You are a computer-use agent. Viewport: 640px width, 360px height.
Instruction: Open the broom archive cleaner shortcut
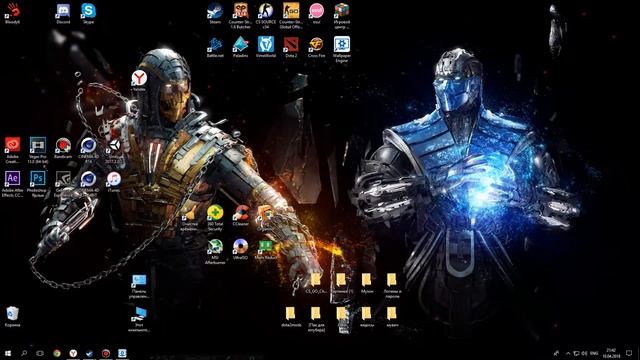(x=189, y=218)
